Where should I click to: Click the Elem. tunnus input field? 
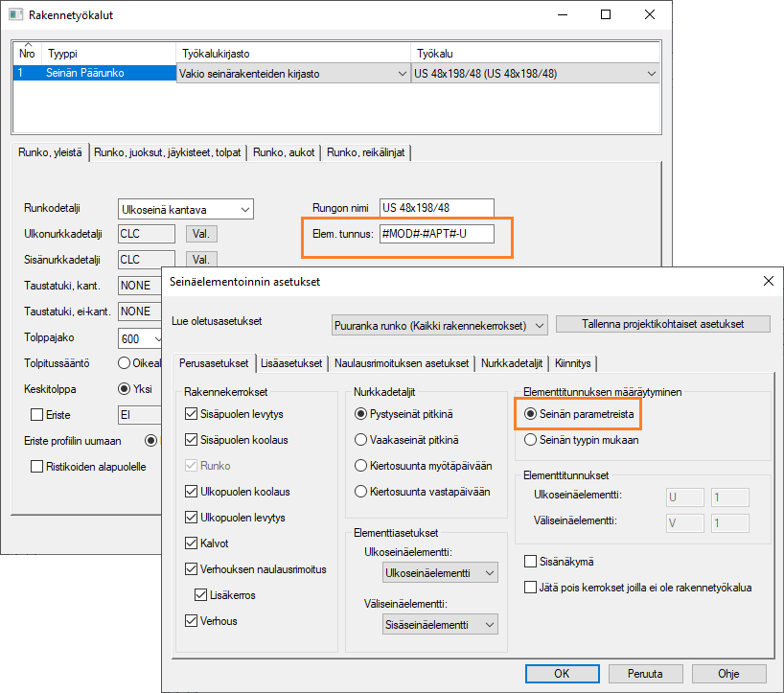coord(436,234)
